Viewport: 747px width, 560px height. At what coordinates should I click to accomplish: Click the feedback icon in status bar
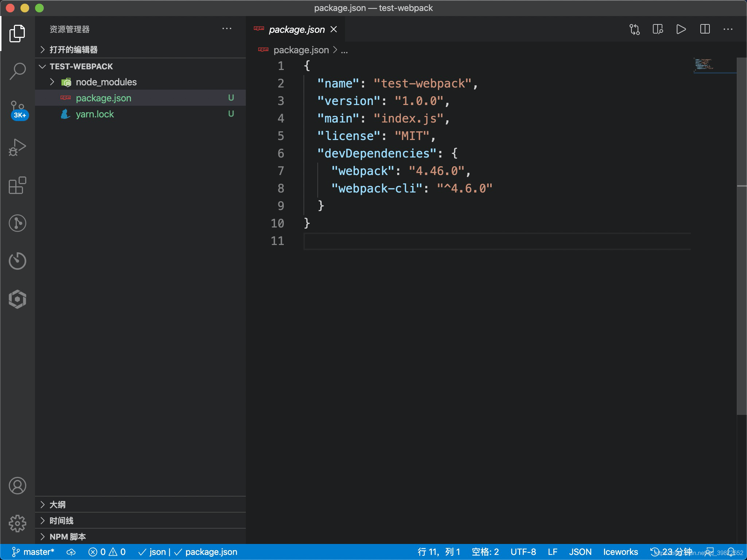709,552
